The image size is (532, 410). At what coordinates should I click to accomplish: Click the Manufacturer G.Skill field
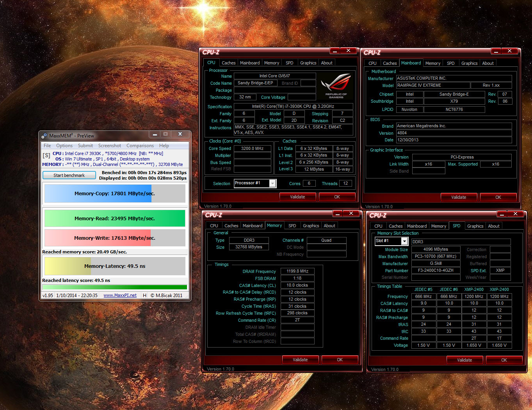coord(436,263)
